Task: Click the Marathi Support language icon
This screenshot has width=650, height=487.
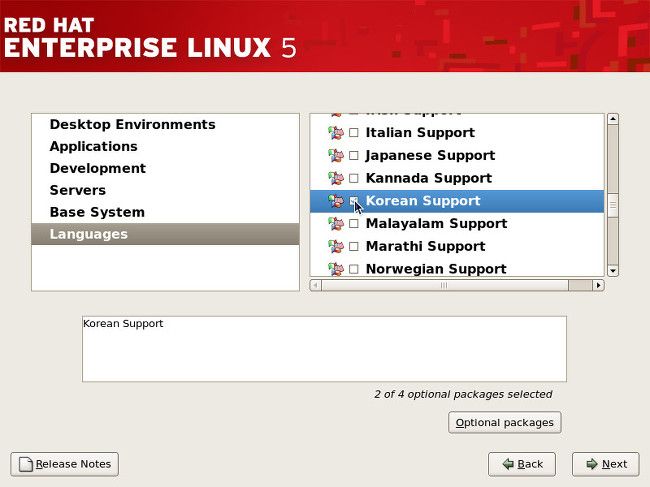Action: pyautogui.click(x=336, y=247)
